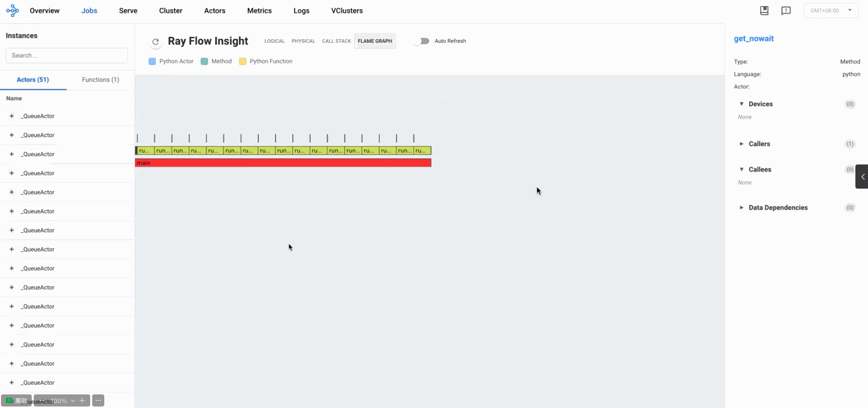Go to the Overview page
Screen dimensions: 868x408
point(44,11)
